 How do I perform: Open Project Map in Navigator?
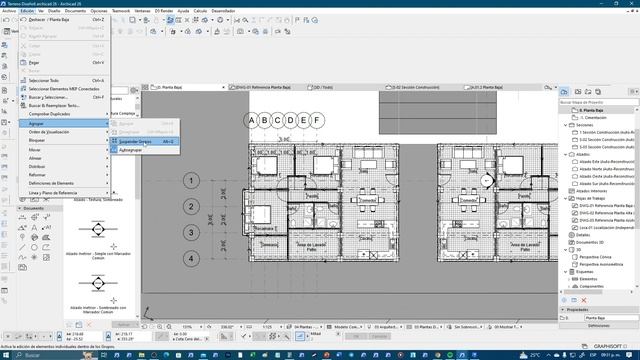[x=564, y=92]
